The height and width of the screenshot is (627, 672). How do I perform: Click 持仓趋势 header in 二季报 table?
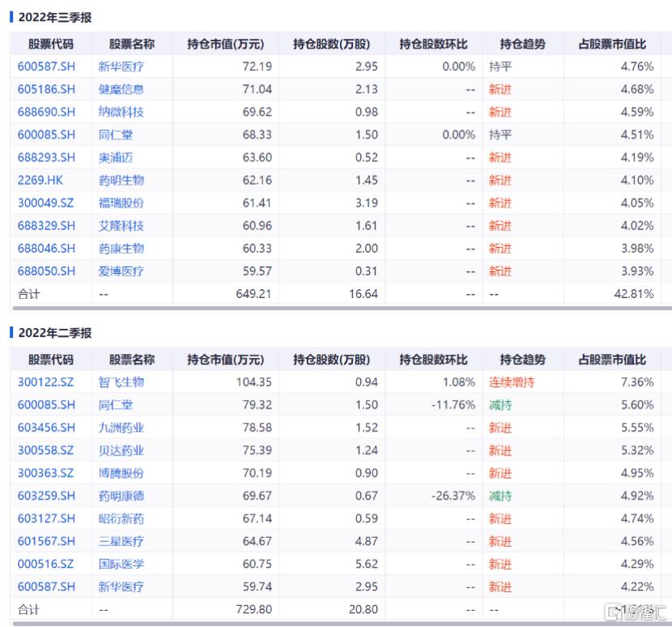[x=522, y=360]
